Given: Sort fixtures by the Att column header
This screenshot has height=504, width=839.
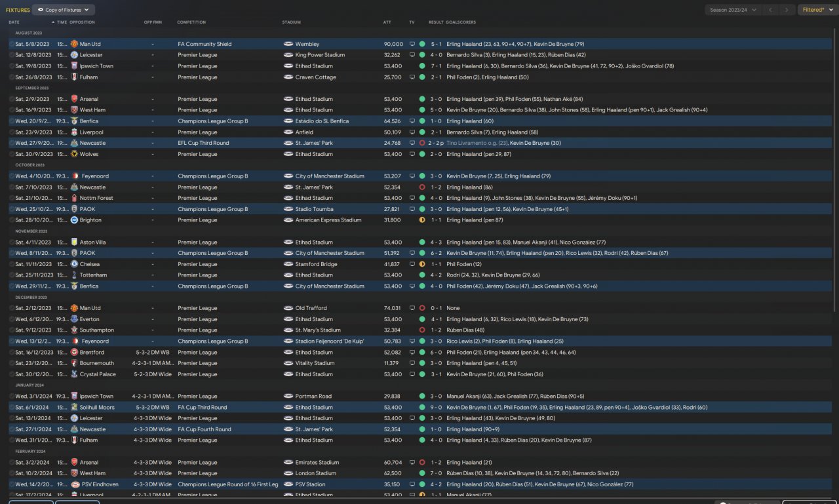Looking at the screenshot, I should pyautogui.click(x=387, y=22).
